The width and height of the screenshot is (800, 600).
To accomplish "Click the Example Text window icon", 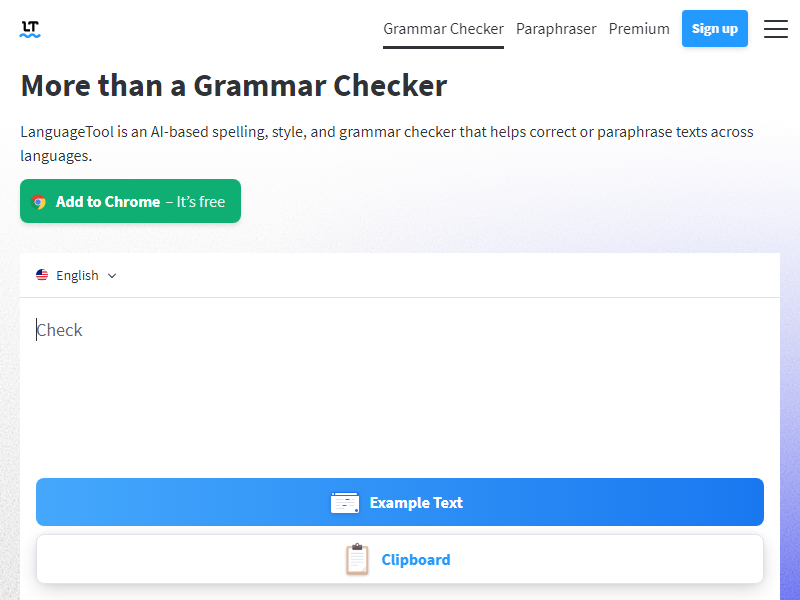I will [345, 503].
